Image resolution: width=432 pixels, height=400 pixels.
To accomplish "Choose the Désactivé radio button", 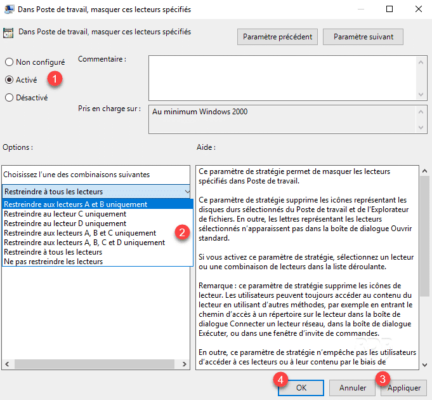I will (x=9, y=98).
